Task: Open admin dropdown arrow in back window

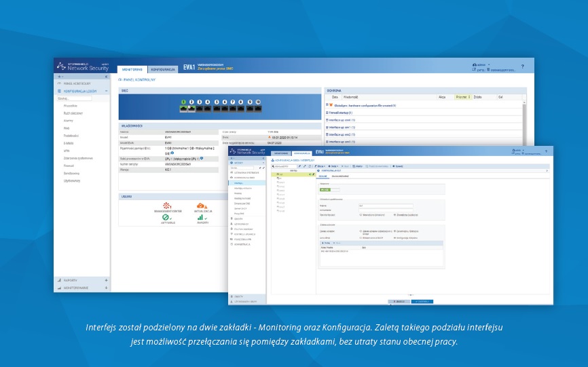Action: 489,65
